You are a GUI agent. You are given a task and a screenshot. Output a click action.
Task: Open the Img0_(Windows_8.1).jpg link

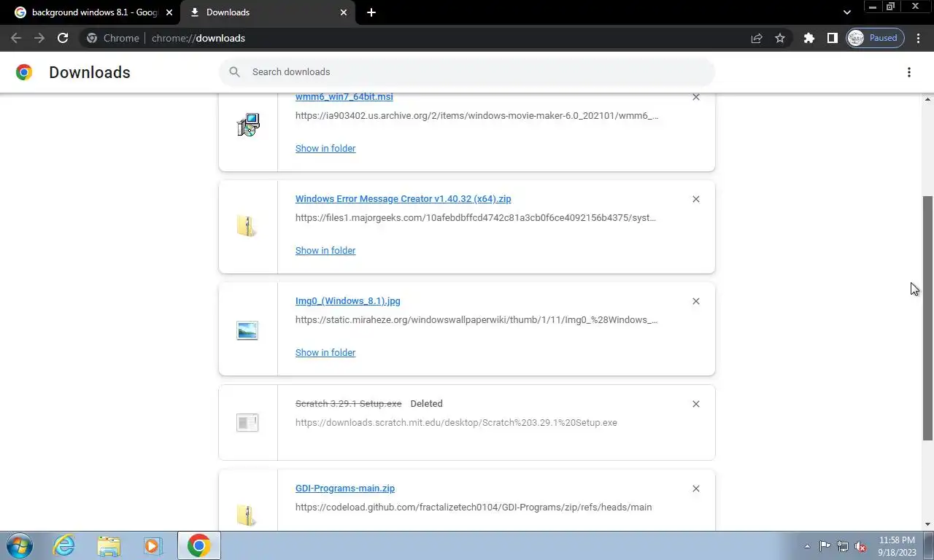347,300
